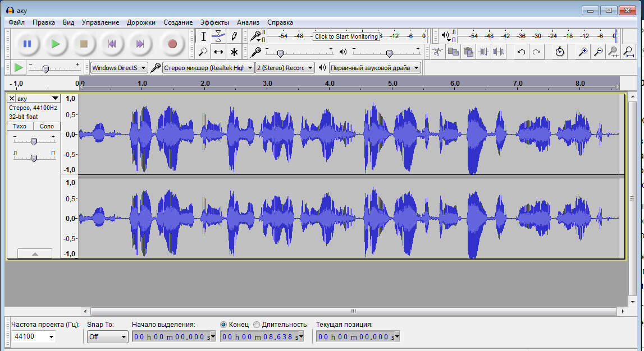The image size is (644, 351).
Task: Zoom out with the minus magnifier
Action: (599, 52)
